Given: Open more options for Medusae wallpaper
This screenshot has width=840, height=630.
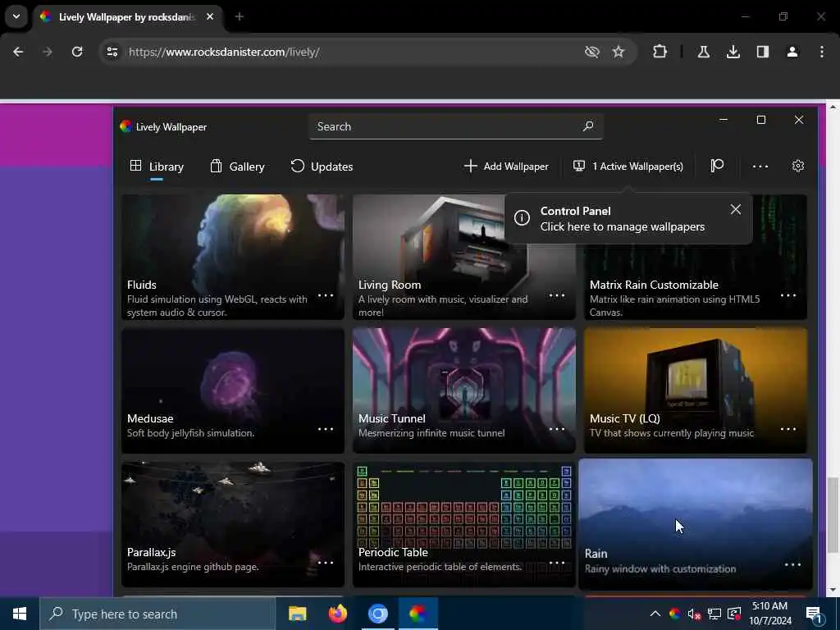Looking at the screenshot, I should point(326,429).
